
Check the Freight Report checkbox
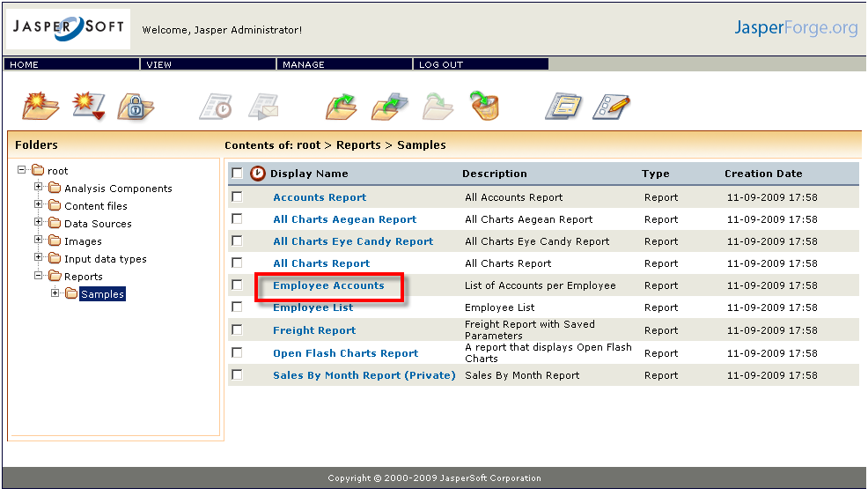coord(237,329)
